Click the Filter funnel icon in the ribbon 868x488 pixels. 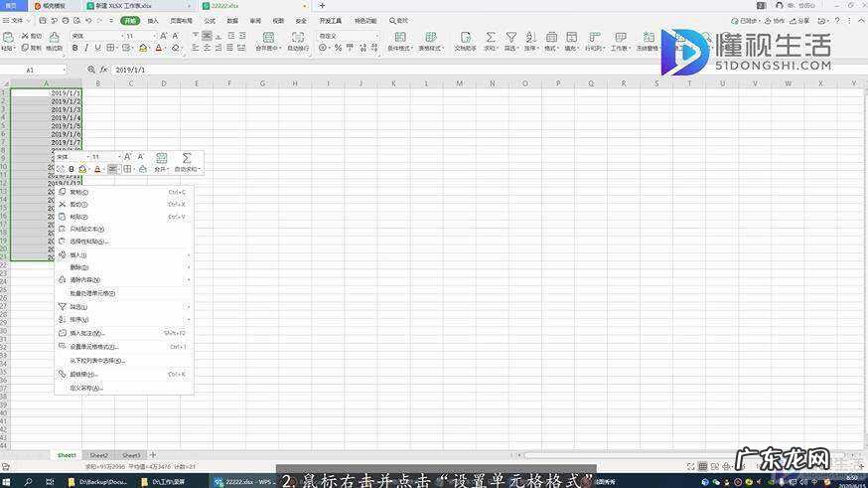pyautogui.click(x=510, y=37)
